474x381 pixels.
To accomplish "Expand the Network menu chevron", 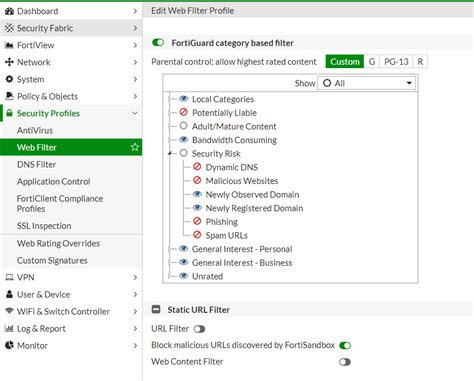I will 135,62.
